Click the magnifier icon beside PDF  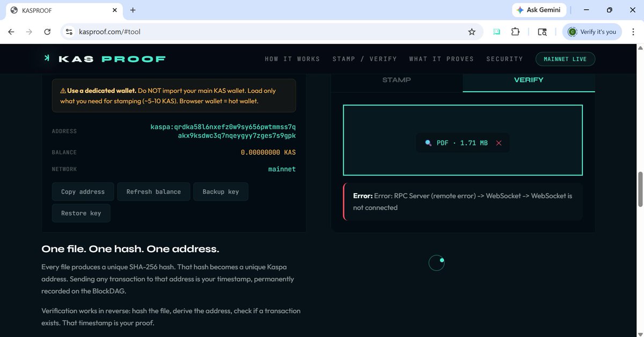click(428, 143)
